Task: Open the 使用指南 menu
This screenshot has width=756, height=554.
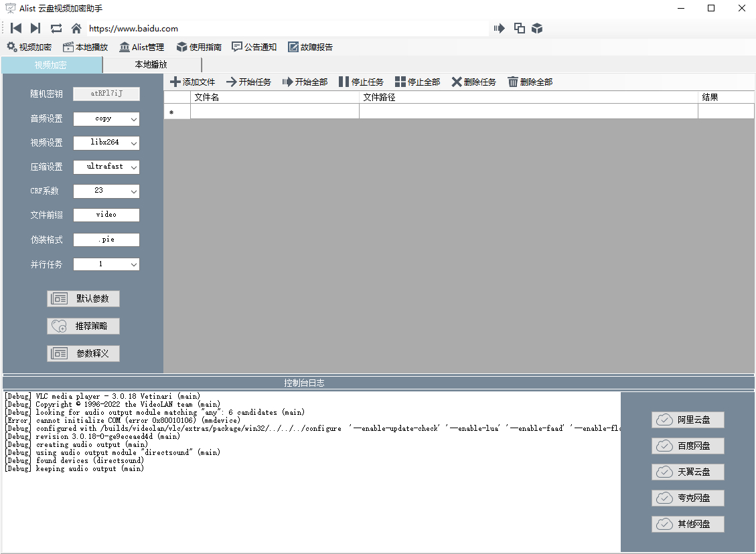Action: (199, 47)
